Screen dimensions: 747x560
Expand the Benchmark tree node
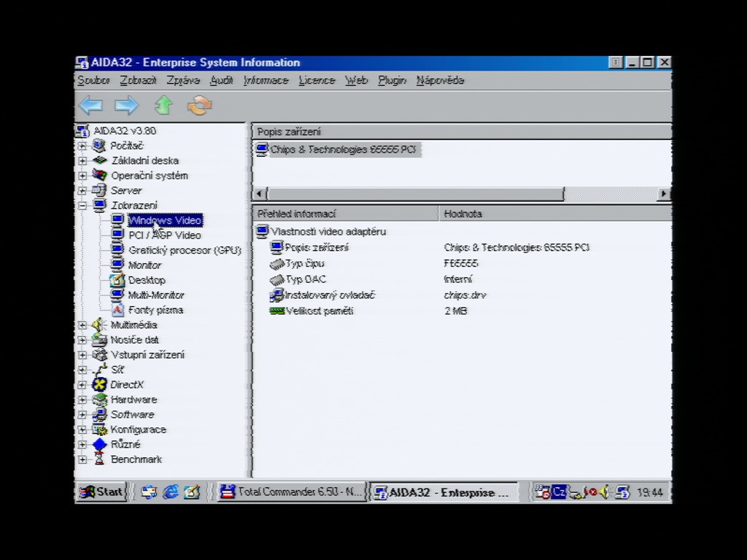point(82,459)
